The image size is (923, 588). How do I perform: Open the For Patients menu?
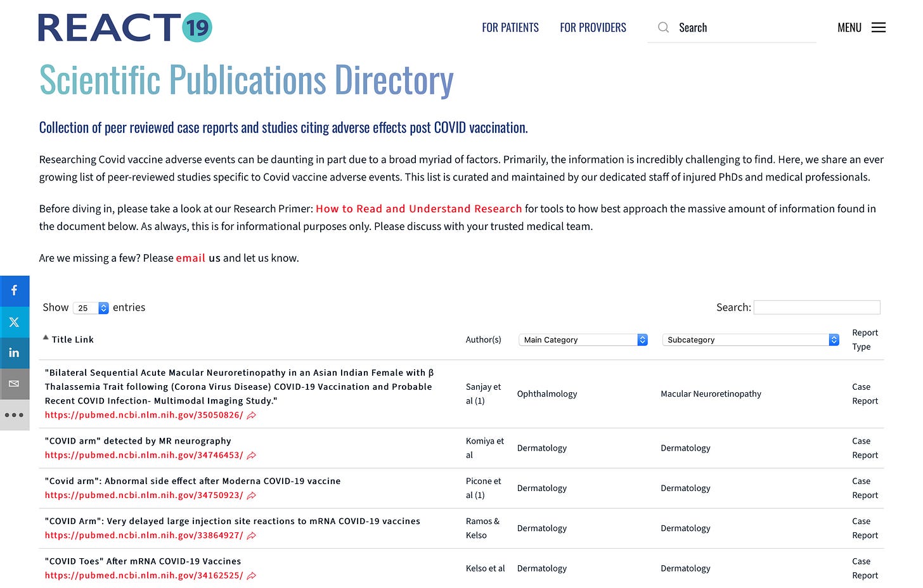click(x=510, y=27)
